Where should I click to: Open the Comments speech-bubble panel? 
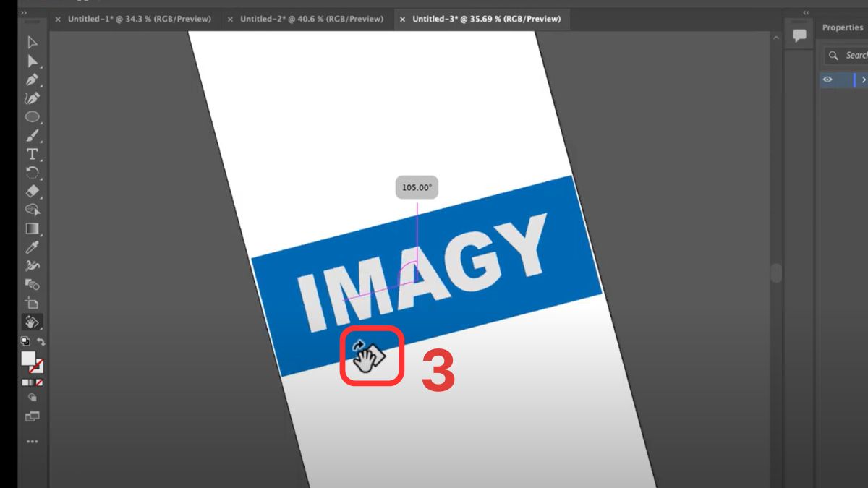pos(799,35)
